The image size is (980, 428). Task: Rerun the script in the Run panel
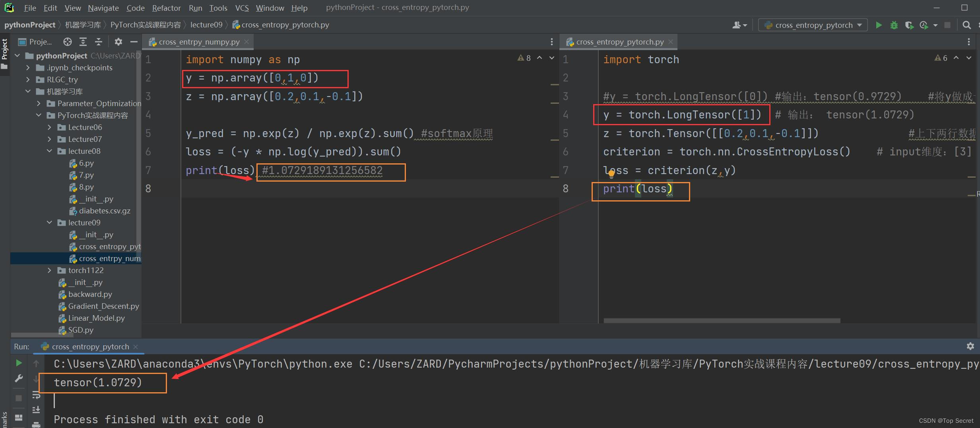(18, 363)
